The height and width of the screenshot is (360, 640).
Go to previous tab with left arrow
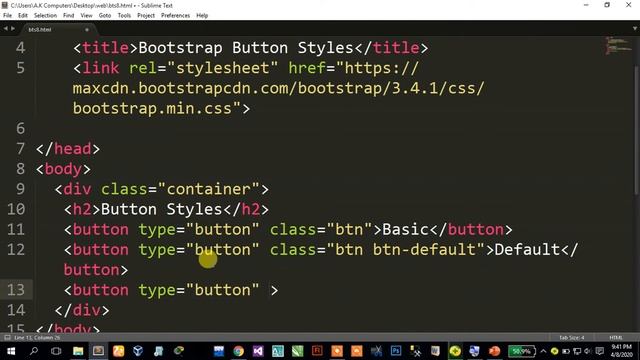[6, 29]
